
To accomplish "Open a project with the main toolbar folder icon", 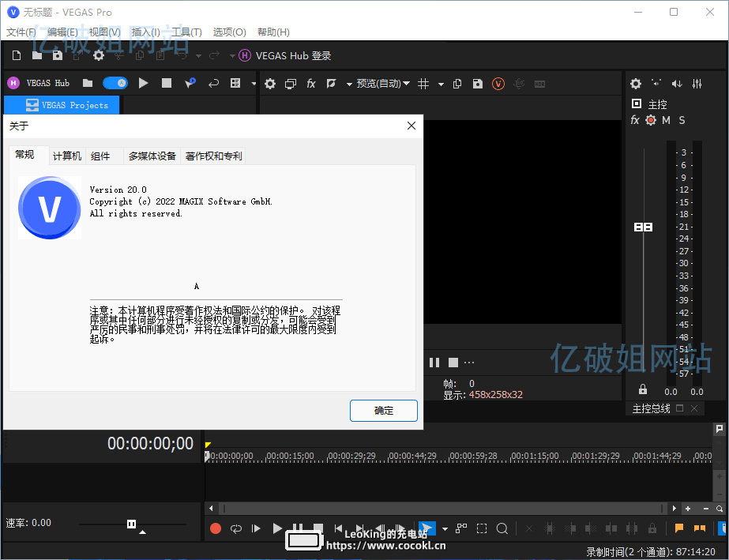I will tap(37, 55).
